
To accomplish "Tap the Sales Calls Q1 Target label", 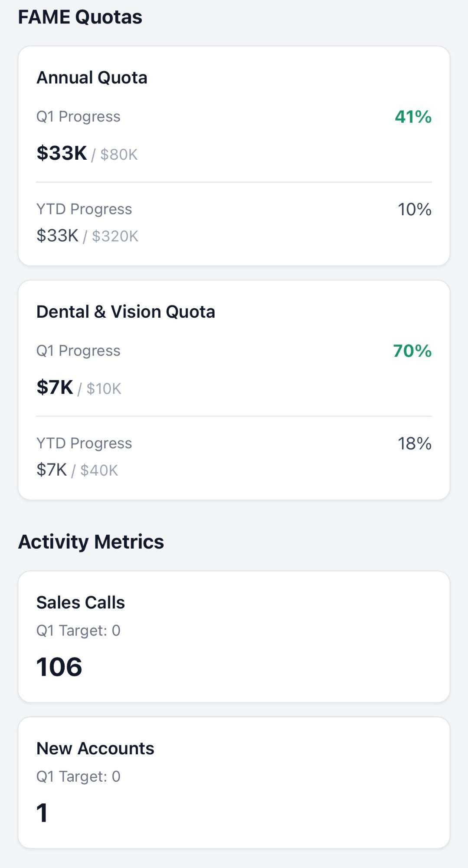I will click(79, 630).
